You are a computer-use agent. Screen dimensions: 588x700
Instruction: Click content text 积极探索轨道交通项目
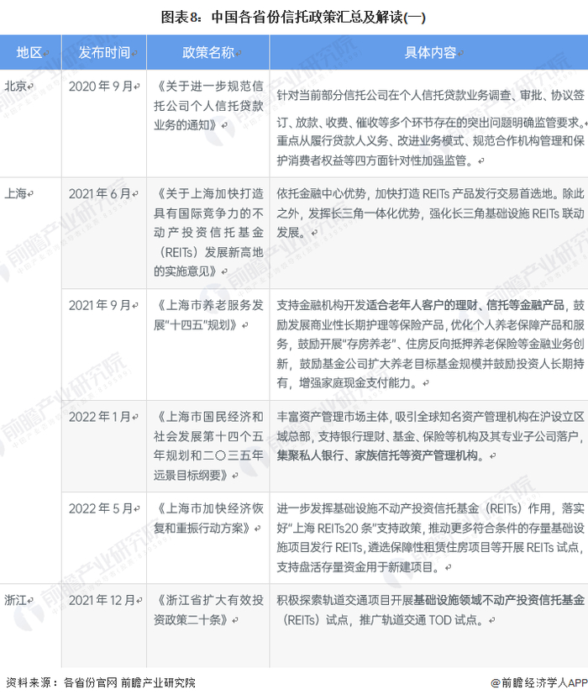point(431,610)
